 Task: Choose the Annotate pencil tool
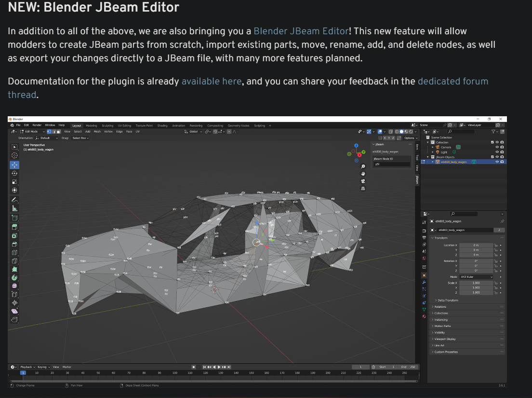pyautogui.click(x=14, y=200)
